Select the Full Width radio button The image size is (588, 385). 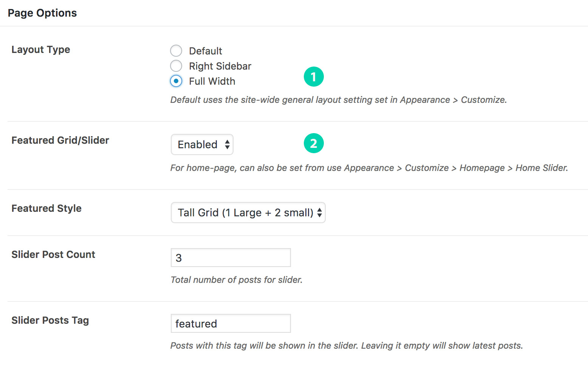coord(176,81)
